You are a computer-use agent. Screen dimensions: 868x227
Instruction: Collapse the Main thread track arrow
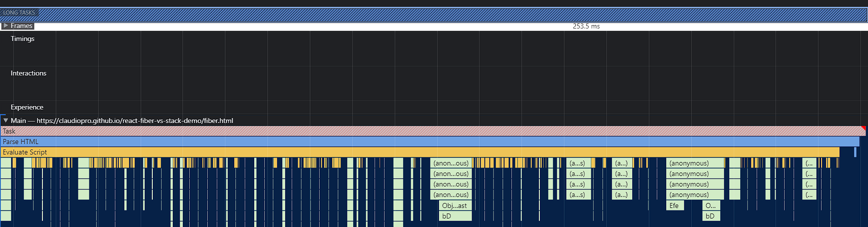point(5,120)
